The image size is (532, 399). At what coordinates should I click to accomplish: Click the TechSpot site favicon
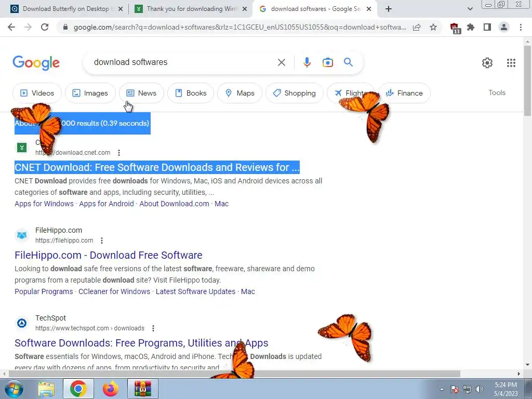click(x=22, y=323)
